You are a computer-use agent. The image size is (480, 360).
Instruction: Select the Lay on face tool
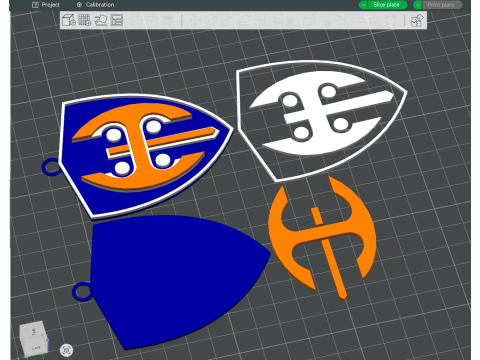coord(243,21)
